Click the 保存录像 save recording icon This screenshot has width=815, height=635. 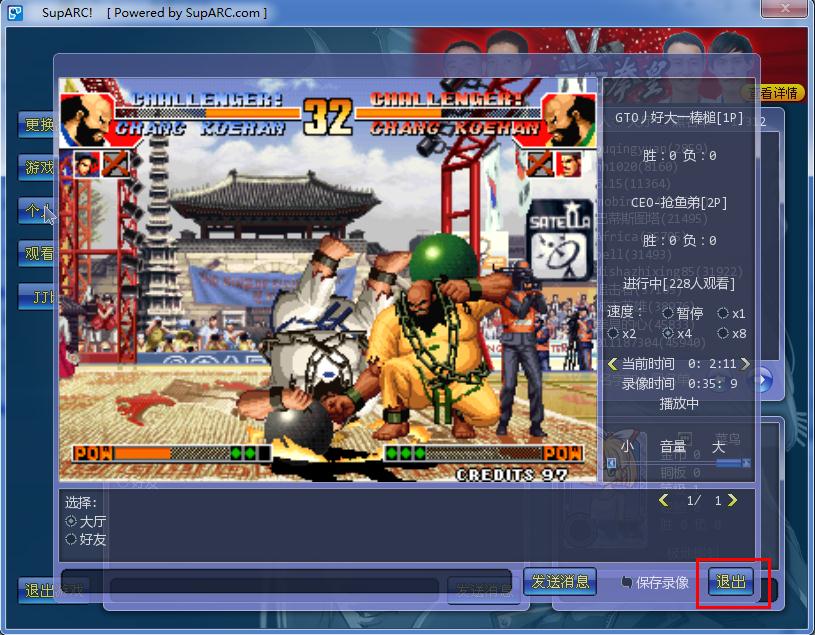click(627, 583)
